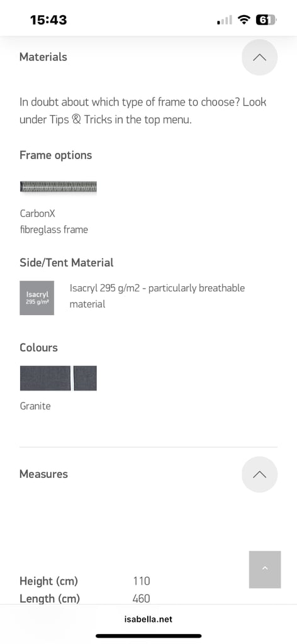This screenshot has width=297, height=644.
Task: Tap the CarbonX fibreglass frame label
Action: point(54,221)
